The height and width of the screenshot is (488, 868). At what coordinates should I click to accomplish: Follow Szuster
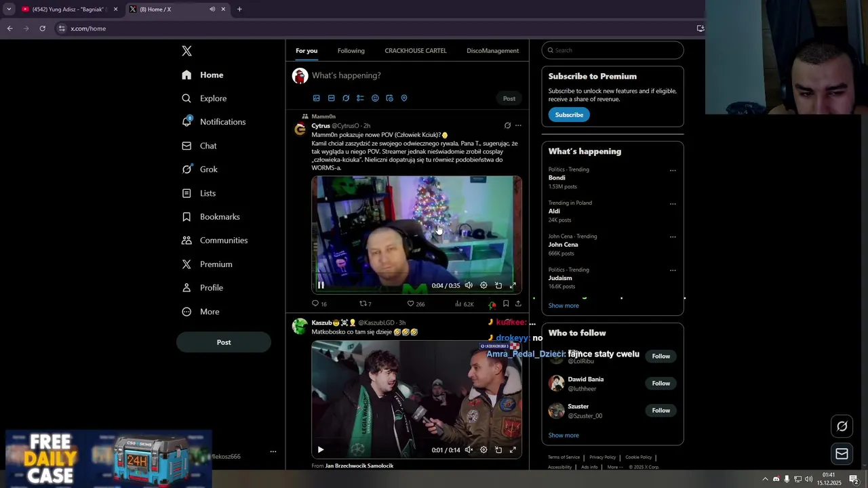point(660,411)
